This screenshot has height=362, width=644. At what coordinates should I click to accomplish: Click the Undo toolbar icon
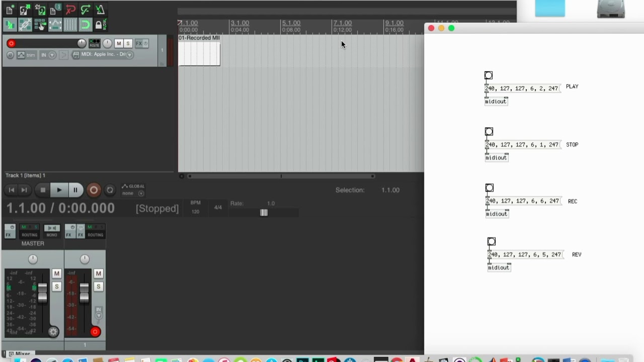70,10
